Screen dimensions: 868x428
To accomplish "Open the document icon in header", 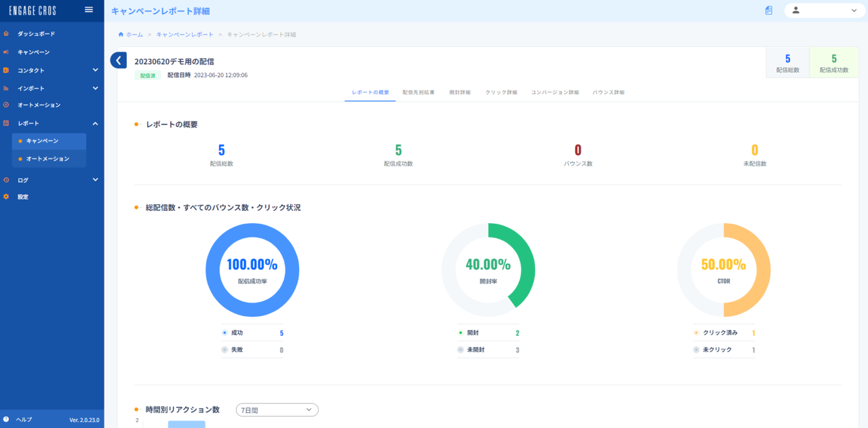I will click(x=769, y=10).
